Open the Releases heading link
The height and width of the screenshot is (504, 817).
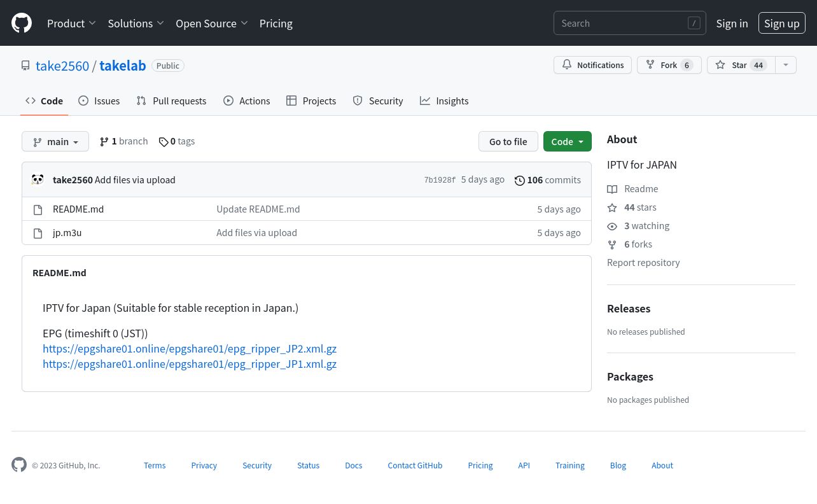[629, 309]
